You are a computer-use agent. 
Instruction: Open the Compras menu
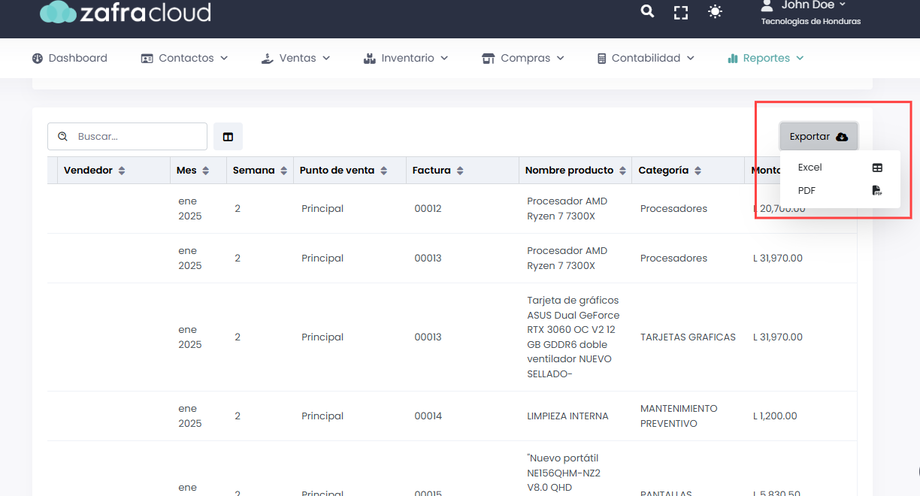[523, 58]
